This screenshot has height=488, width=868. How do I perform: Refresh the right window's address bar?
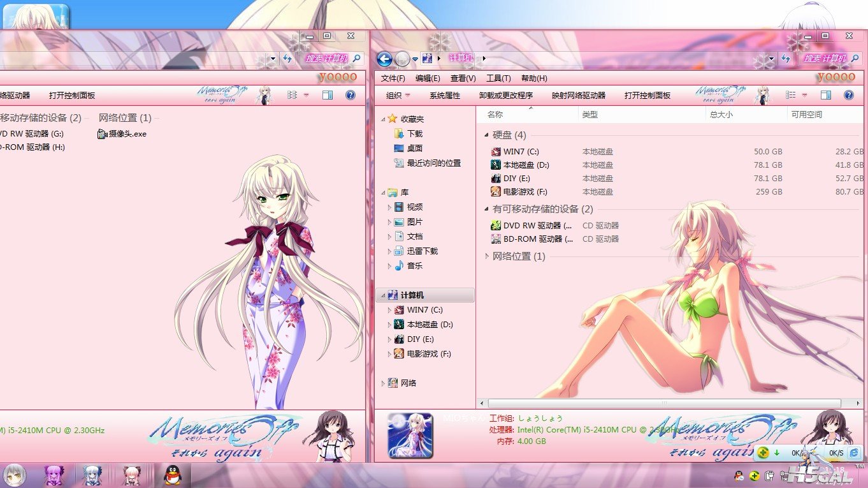coord(786,59)
